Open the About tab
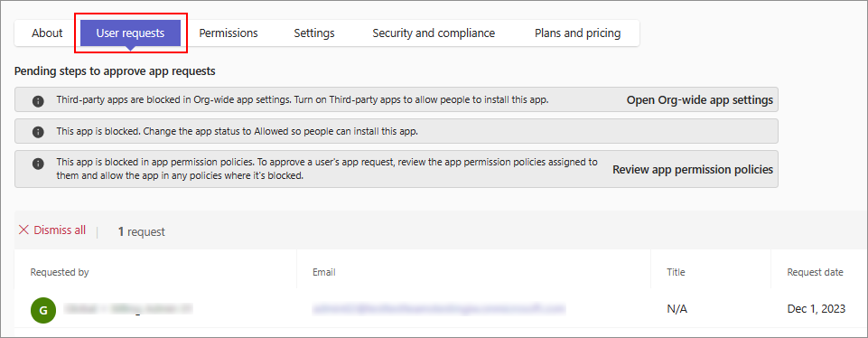868x338 pixels. (47, 33)
